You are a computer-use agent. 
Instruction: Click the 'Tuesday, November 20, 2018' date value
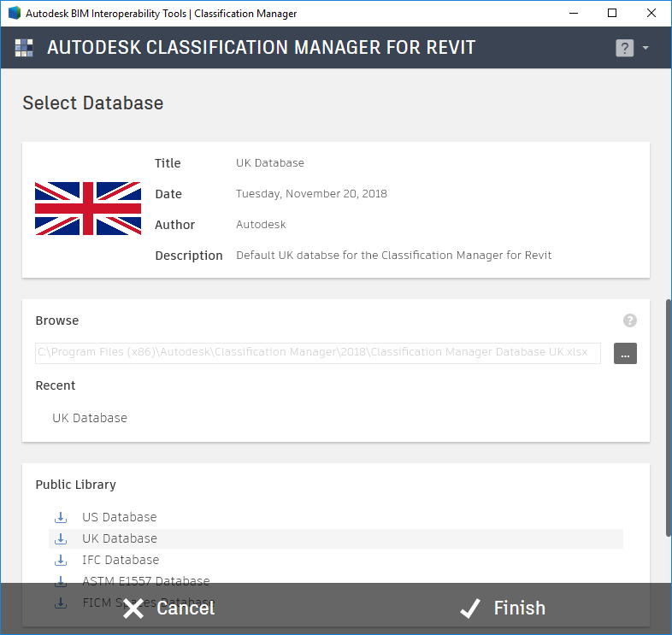tap(311, 194)
